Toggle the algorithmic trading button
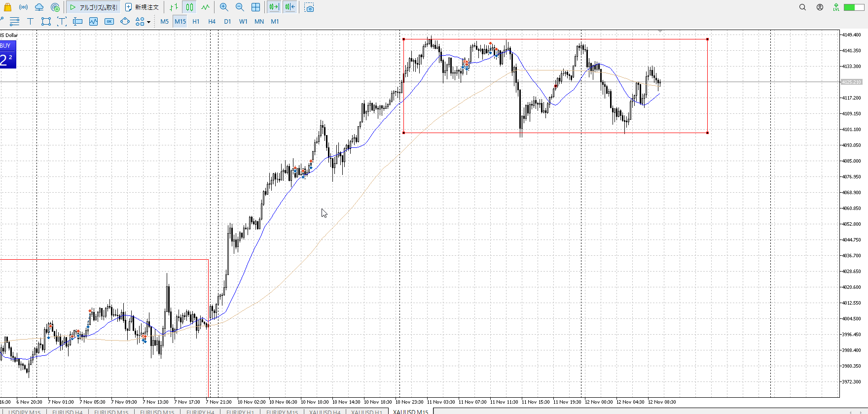 point(94,7)
